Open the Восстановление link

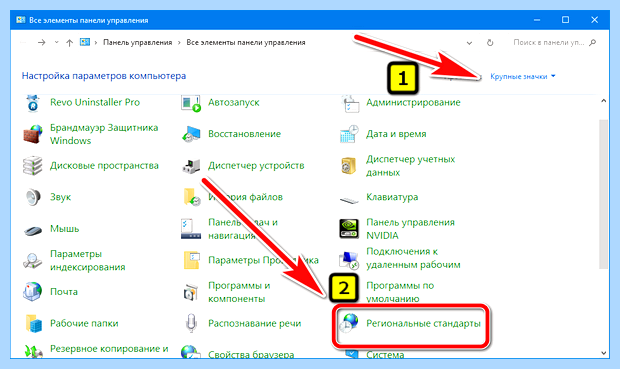click(244, 134)
